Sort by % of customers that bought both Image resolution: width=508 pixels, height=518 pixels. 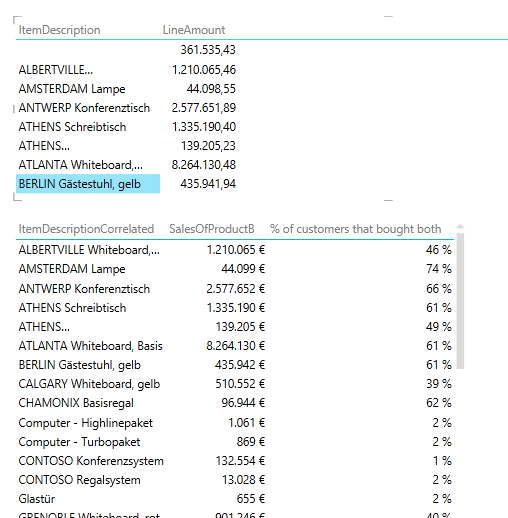click(355, 229)
